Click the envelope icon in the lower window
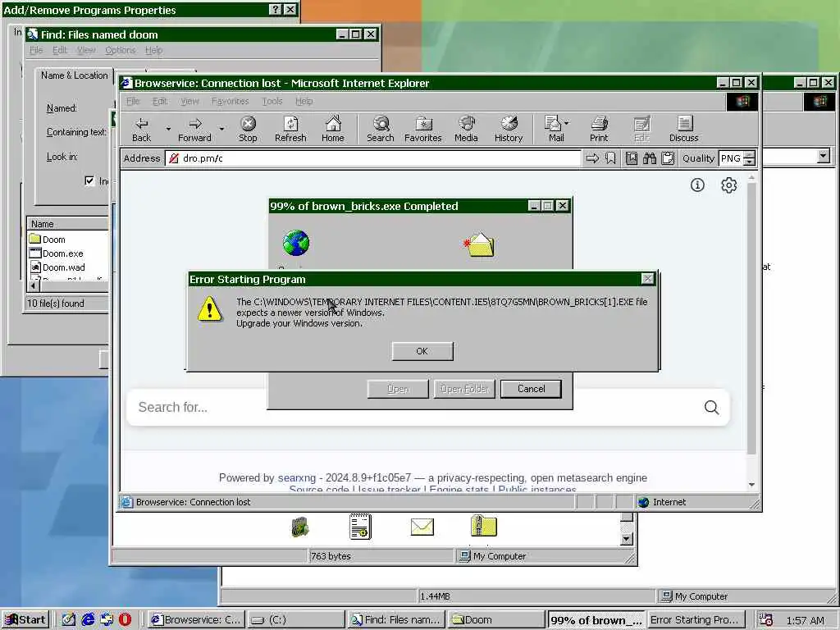The width and height of the screenshot is (840, 630). [422, 527]
